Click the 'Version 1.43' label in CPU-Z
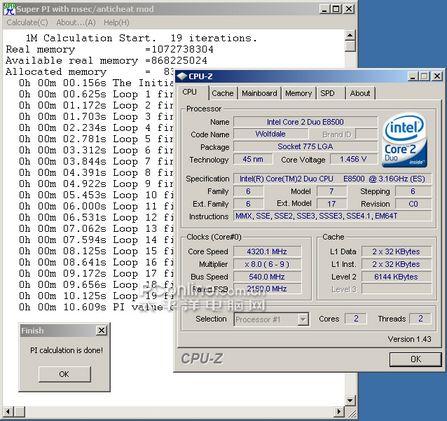 [x=409, y=339]
